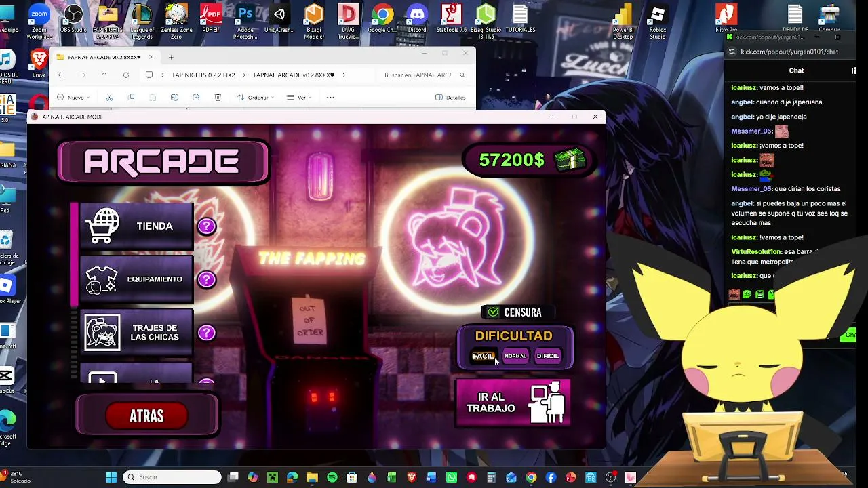Open the Adobe Photoshop desktop shortcut
This screenshot has width=868, height=488.
[245, 20]
